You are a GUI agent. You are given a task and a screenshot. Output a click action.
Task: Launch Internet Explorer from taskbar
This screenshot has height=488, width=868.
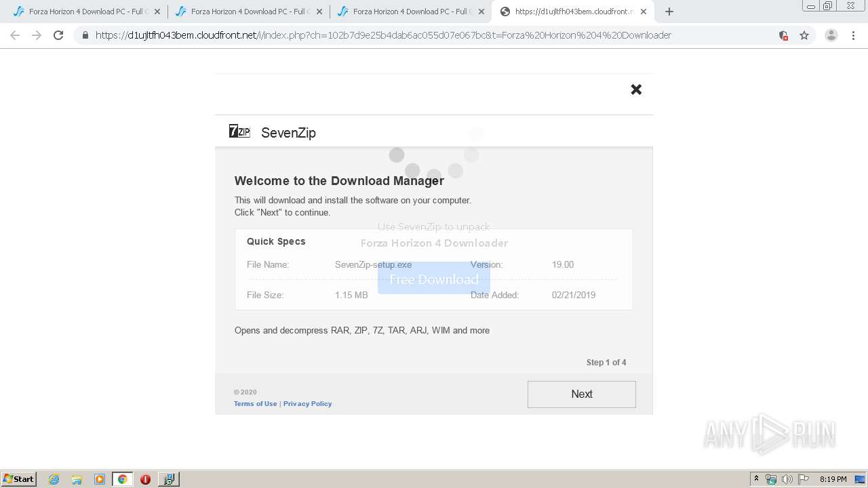click(x=54, y=479)
